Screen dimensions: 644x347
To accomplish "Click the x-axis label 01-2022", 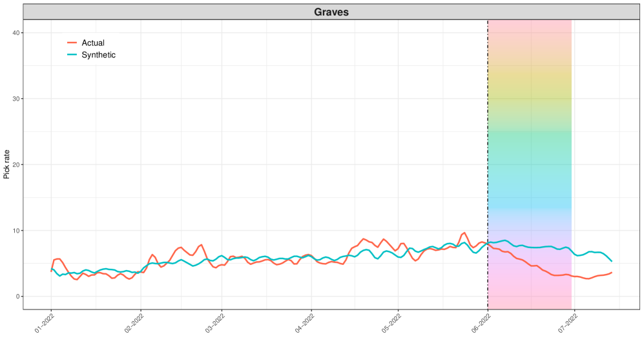I will click(x=45, y=323).
